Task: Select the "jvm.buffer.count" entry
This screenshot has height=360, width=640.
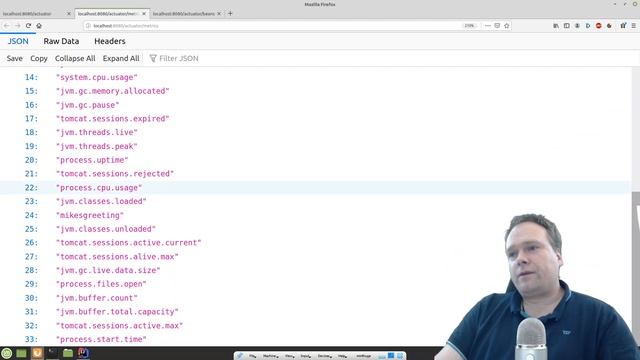Action: tap(97, 298)
